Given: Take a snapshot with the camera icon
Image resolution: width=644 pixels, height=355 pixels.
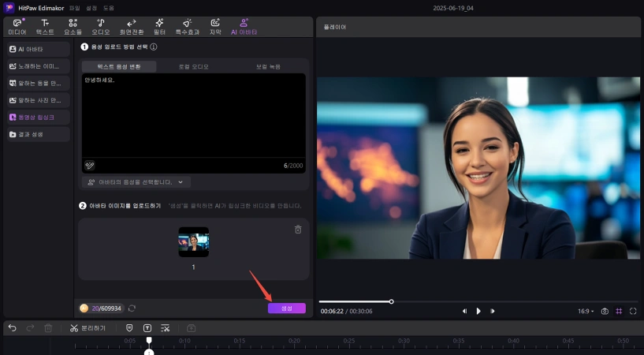Looking at the screenshot, I should coord(605,311).
